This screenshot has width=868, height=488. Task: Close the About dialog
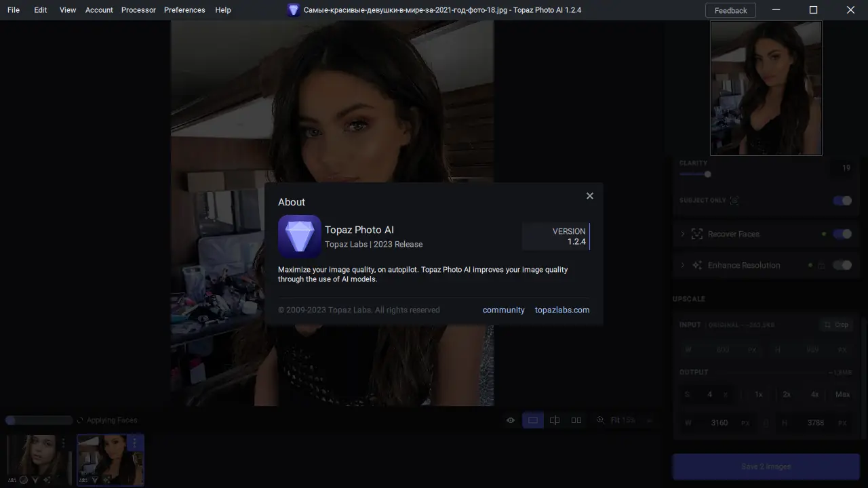[590, 196]
